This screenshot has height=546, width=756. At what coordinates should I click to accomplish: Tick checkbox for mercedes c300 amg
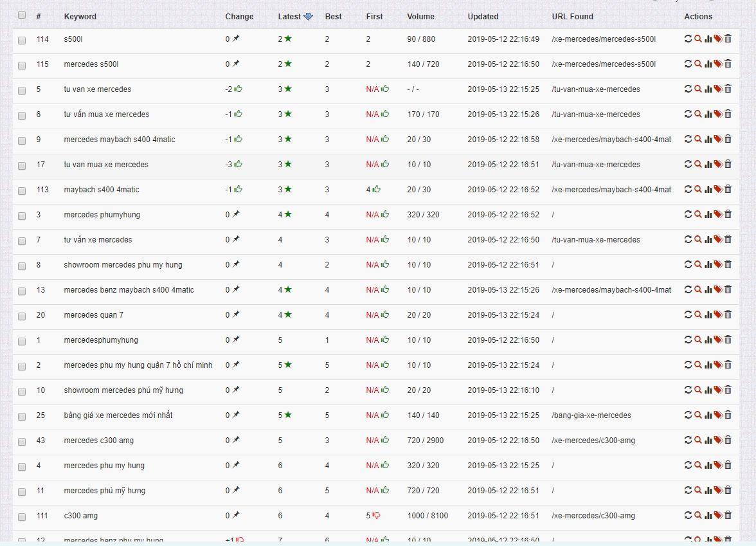[22, 442]
